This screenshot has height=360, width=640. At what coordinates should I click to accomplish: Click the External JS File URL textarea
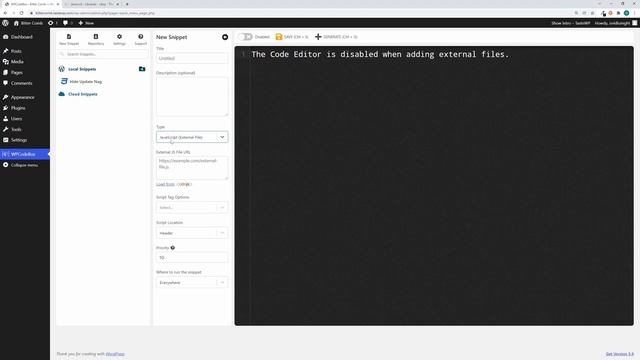192,168
